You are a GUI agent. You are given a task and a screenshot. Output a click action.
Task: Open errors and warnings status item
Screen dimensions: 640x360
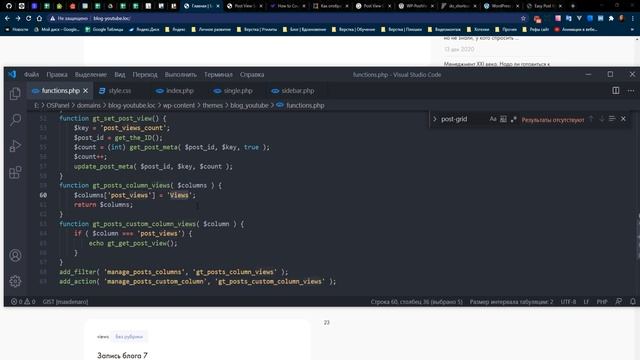23,302
